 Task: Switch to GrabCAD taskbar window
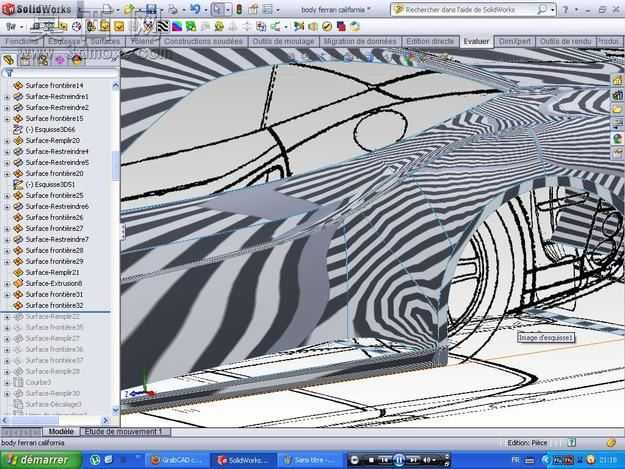[177, 461]
